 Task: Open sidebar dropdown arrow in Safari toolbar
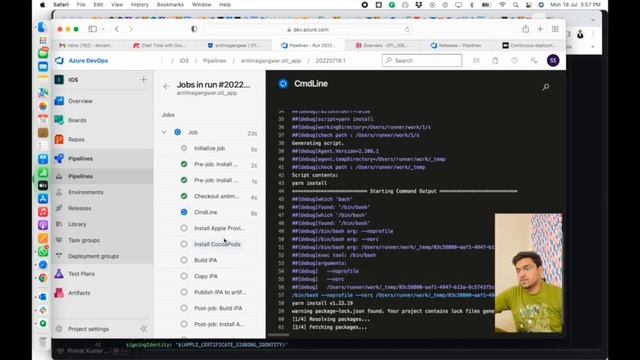(103, 29)
